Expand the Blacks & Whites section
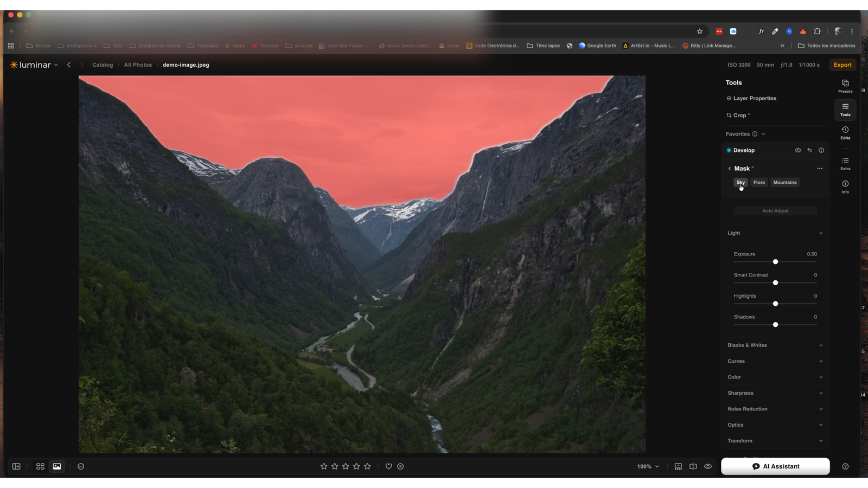 point(821,345)
